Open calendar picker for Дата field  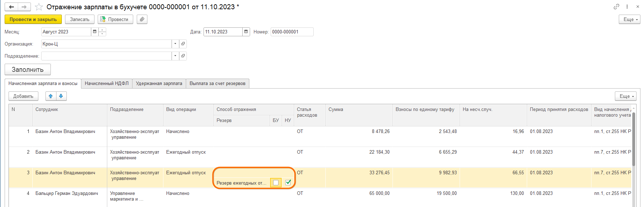point(246,32)
